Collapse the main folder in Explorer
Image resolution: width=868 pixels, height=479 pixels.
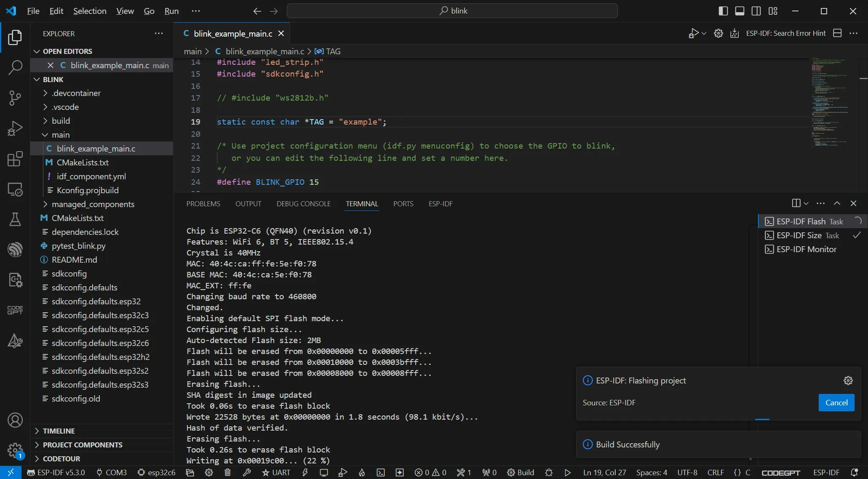61,135
